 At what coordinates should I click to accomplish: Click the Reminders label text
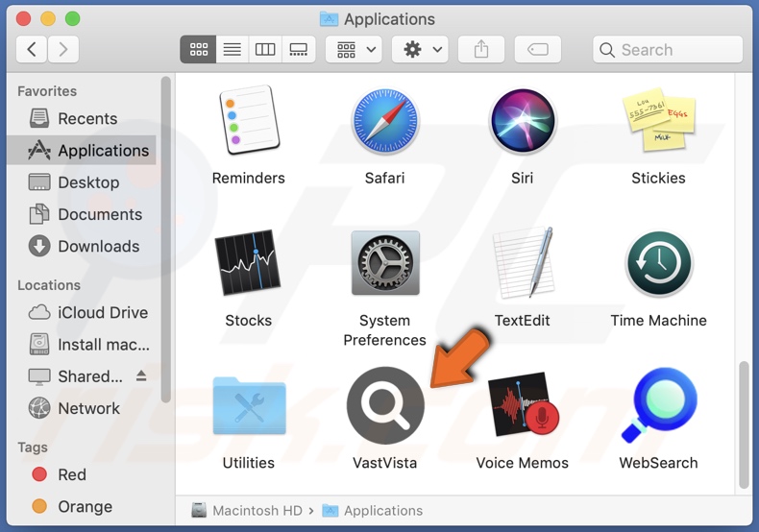click(x=248, y=178)
